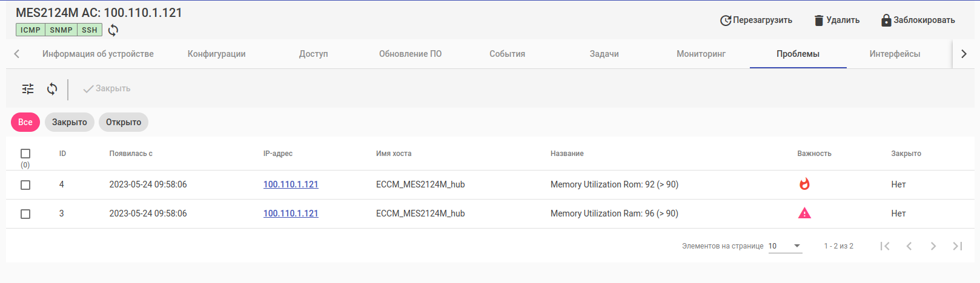Go to the last page of results

coord(957,246)
